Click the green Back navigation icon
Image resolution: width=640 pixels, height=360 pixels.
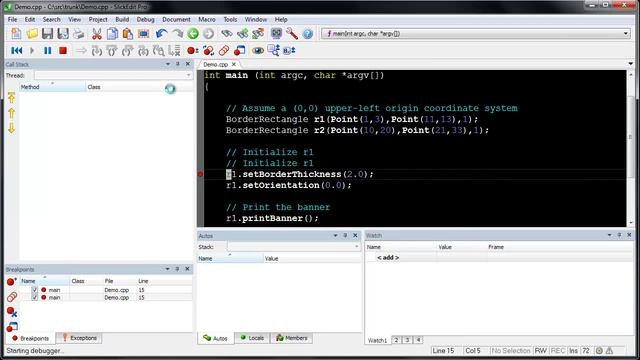[x=193, y=33]
